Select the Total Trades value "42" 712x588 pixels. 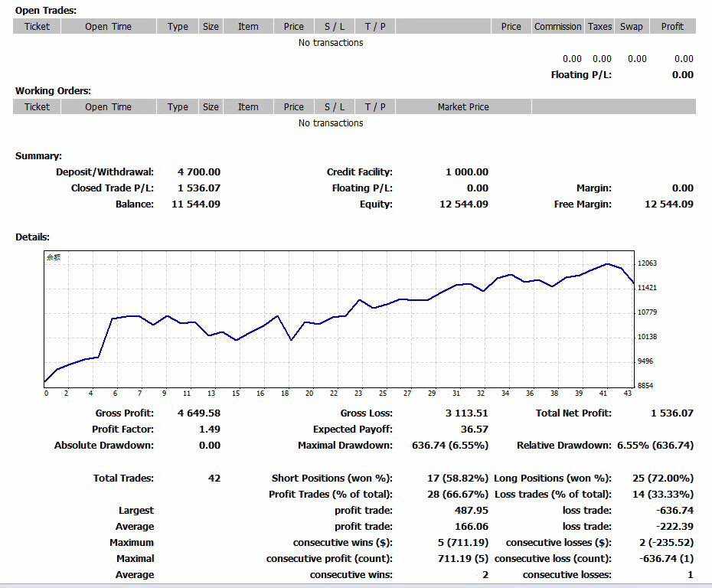pyautogui.click(x=214, y=478)
